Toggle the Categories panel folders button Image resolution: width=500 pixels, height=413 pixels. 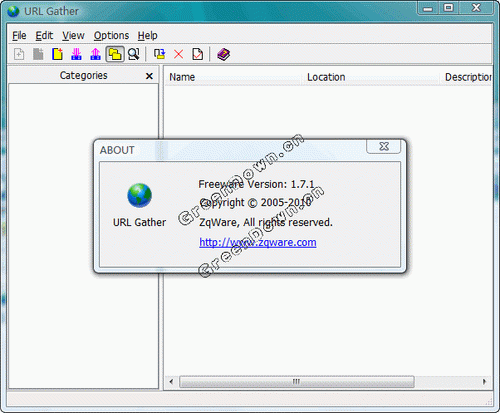pyautogui.click(x=115, y=54)
